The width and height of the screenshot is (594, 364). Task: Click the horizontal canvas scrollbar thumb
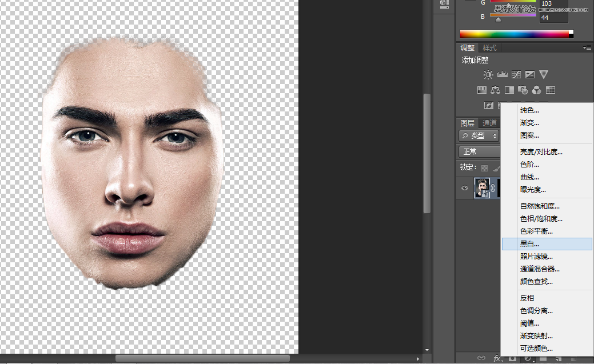pos(203,358)
